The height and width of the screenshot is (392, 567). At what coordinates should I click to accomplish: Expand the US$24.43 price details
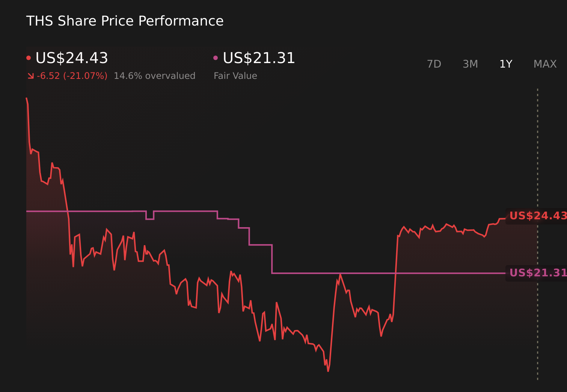click(x=71, y=58)
